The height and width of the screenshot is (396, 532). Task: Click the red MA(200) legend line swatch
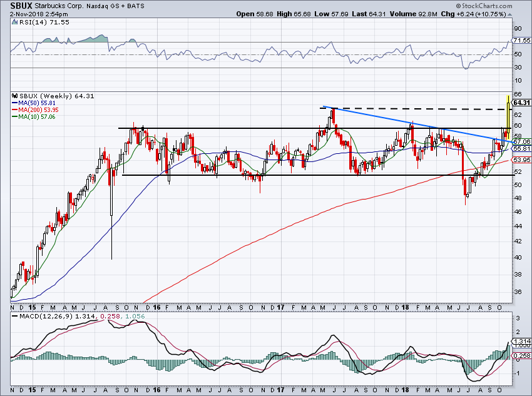pyautogui.click(x=14, y=110)
